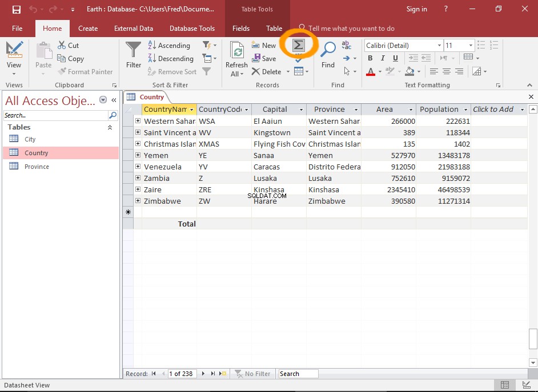Open the Fields tab
The width and height of the screenshot is (538, 392).
click(x=241, y=29)
